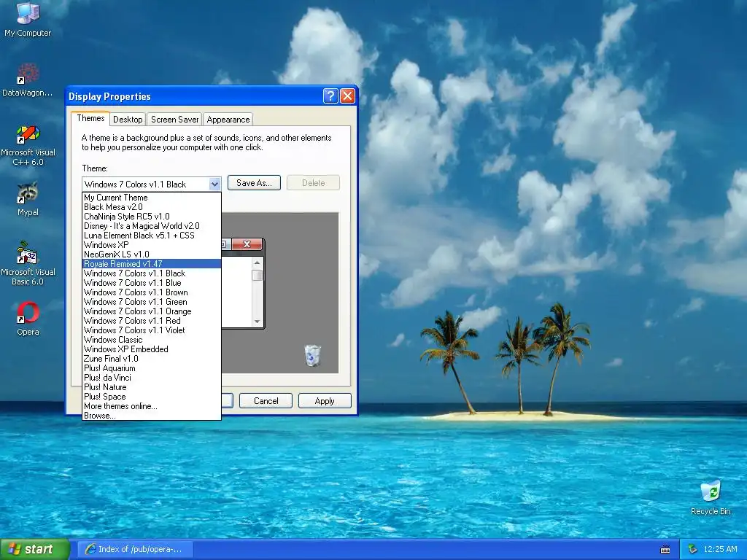Choose highlighted Royale Remixed v1.47 theme

[x=152, y=264]
